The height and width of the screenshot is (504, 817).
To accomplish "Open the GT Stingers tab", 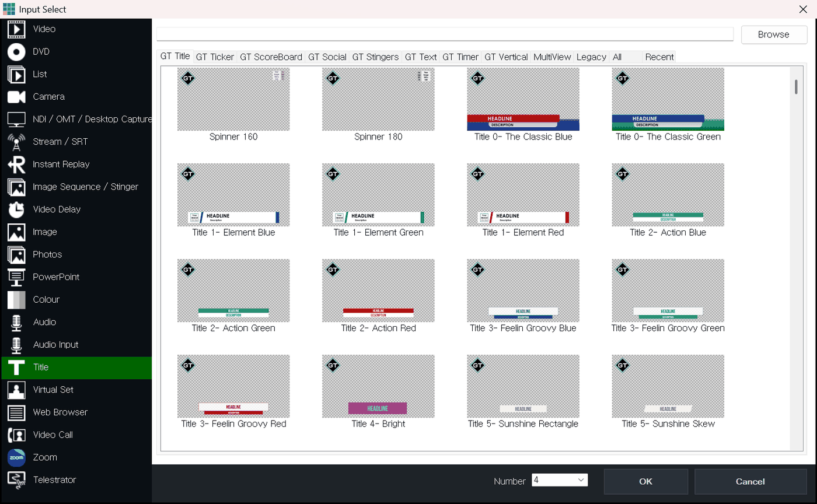I will 376,57.
